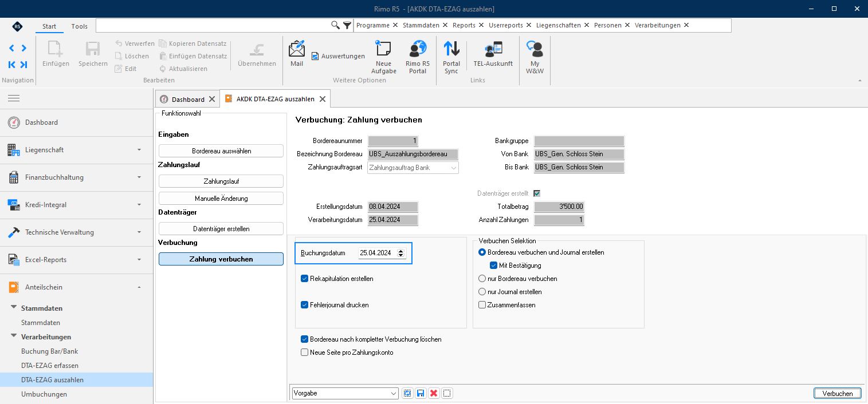
Task: Open My W&W
Action: coord(535,57)
